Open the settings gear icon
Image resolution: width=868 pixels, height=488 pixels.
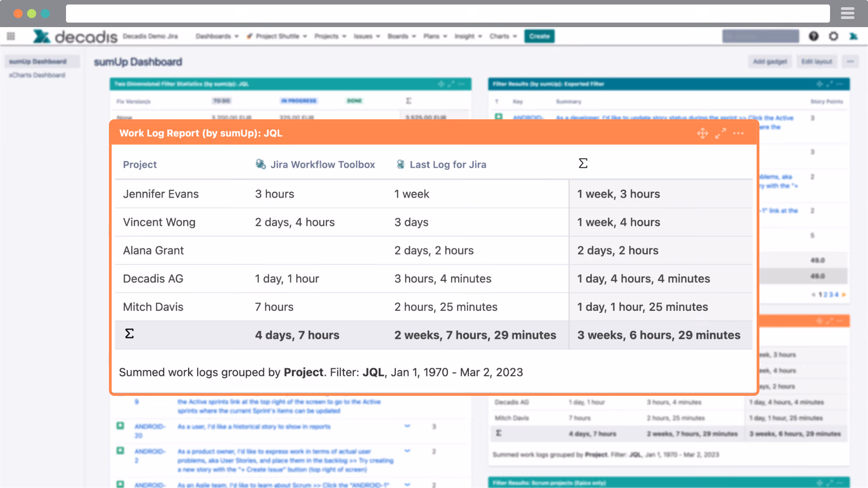click(834, 36)
